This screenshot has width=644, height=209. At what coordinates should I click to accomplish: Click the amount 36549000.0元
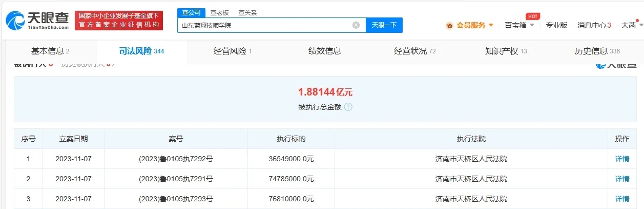[x=291, y=159]
